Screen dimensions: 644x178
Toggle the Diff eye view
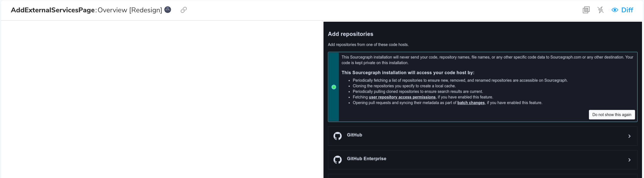(x=622, y=10)
